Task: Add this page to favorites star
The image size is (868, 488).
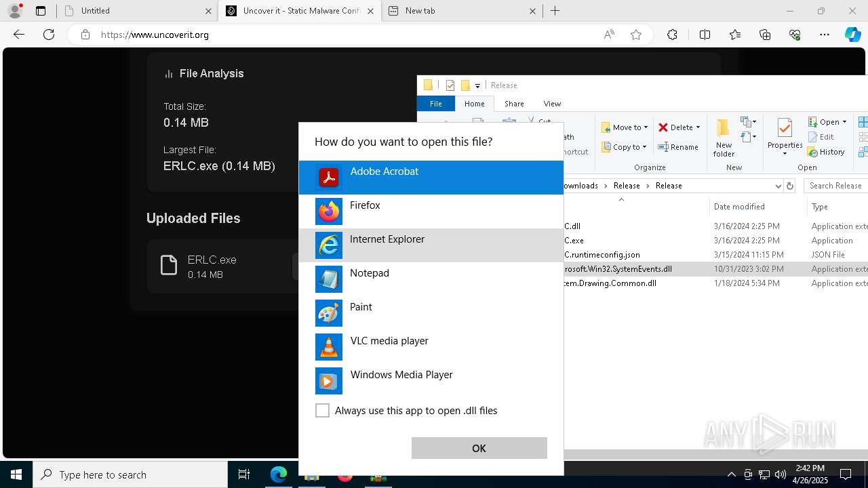Action: (636, 35)
